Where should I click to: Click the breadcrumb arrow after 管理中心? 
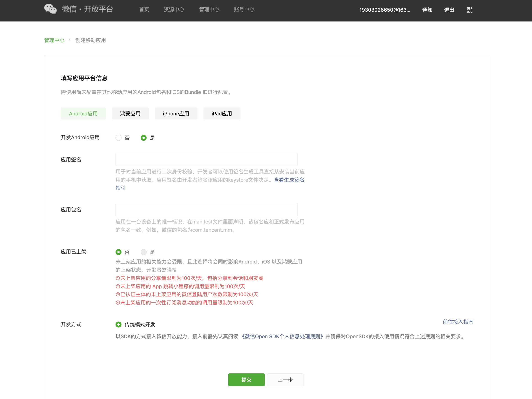70,40
